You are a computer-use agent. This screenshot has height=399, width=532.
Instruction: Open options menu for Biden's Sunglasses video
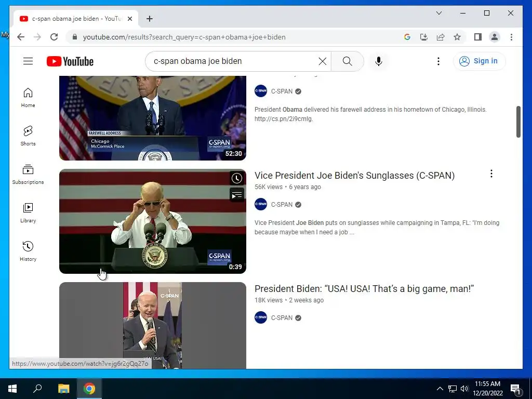(x=491, y=174)
